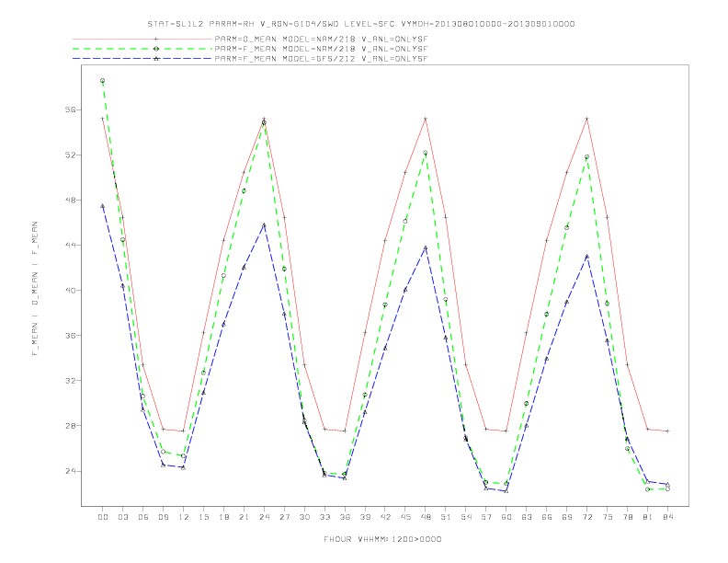Click x-axis forecast hour label 84

pyautogui.click(x=668, y=517)
